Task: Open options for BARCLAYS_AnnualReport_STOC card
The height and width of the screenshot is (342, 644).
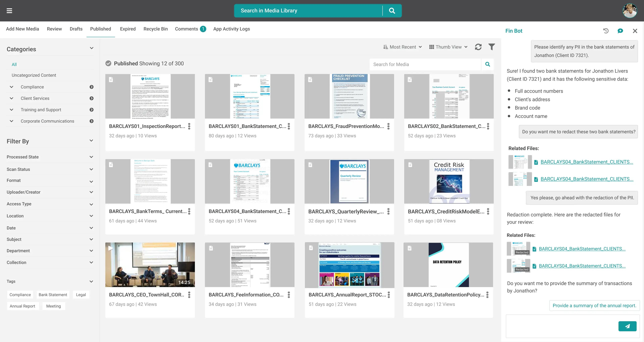Action: (389, 295)
